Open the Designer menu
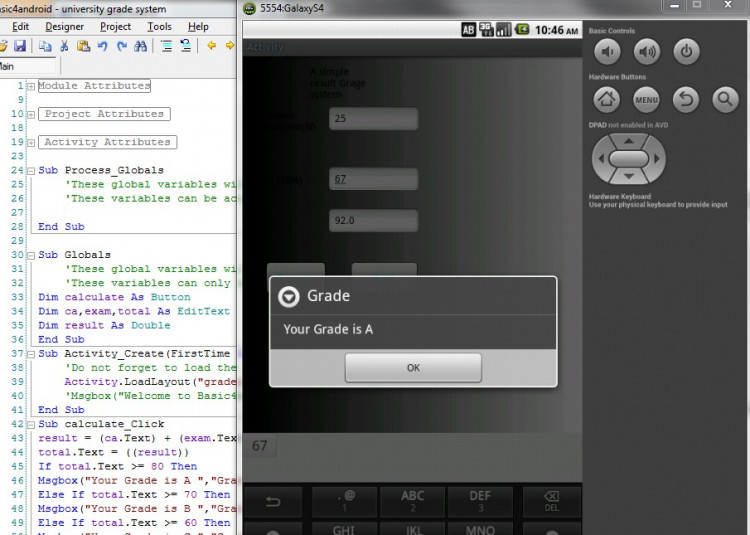The width and height of the screenshot is (750, 535). click(65, 27)
